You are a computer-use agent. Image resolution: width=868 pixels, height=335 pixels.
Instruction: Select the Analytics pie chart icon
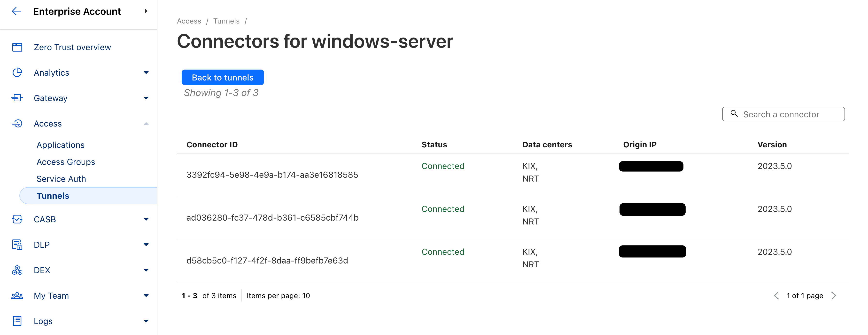point(17,72)
